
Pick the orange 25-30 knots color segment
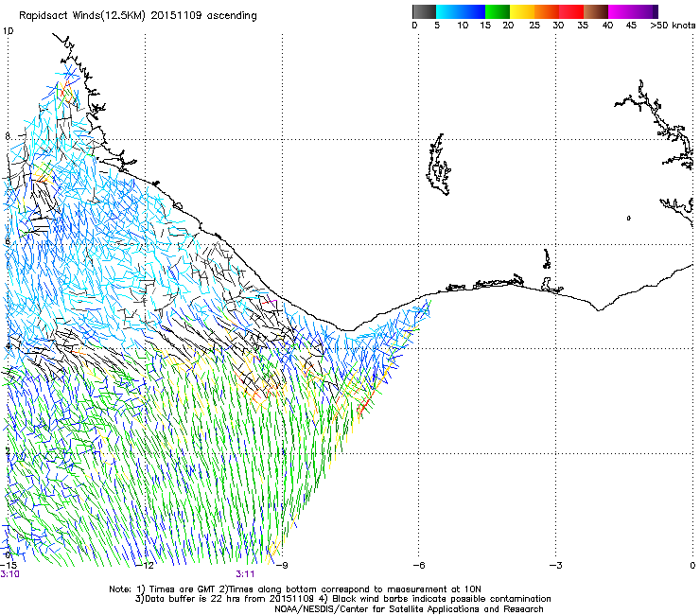pyautogui.click(x=547, y=11)
